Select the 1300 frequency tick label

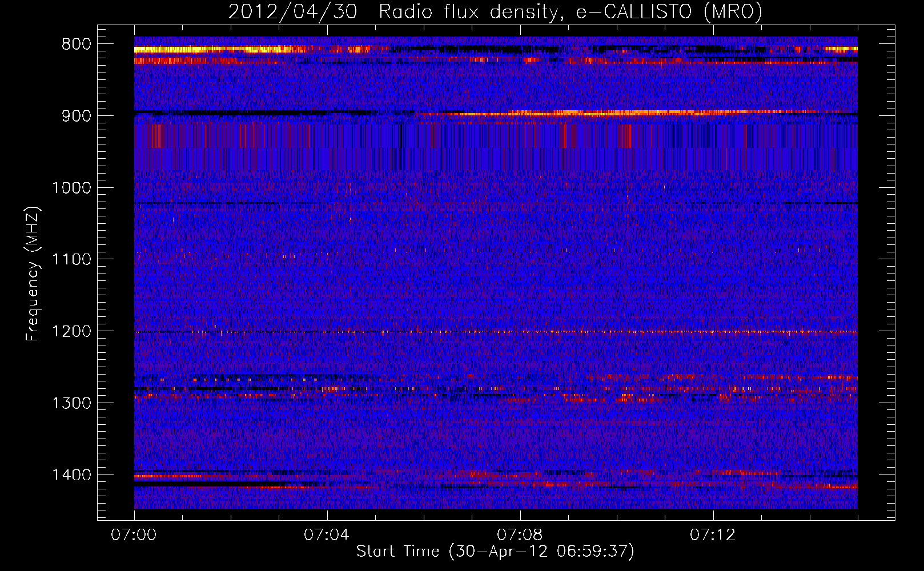(x=71, y=403)
